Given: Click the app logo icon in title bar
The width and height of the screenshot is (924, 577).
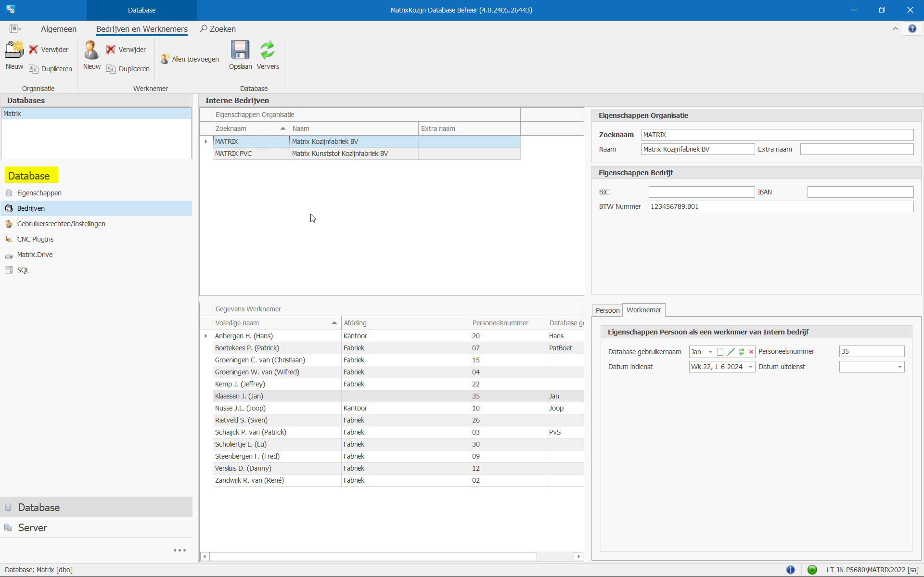Looking at the screenshot, I should [x=11, y=10].
